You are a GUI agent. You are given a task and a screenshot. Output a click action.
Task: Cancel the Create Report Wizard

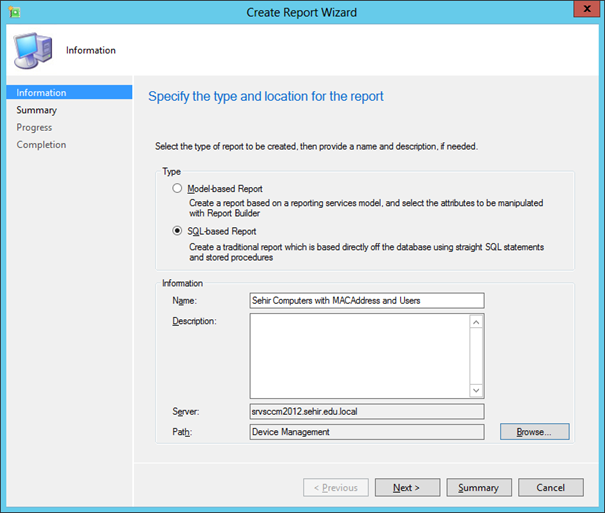(551, 488)
